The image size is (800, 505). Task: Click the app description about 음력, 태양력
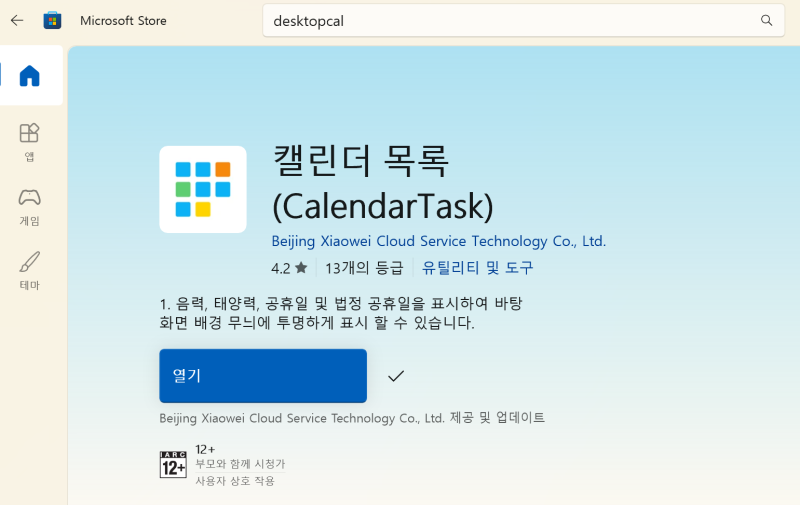coord(341,313)
